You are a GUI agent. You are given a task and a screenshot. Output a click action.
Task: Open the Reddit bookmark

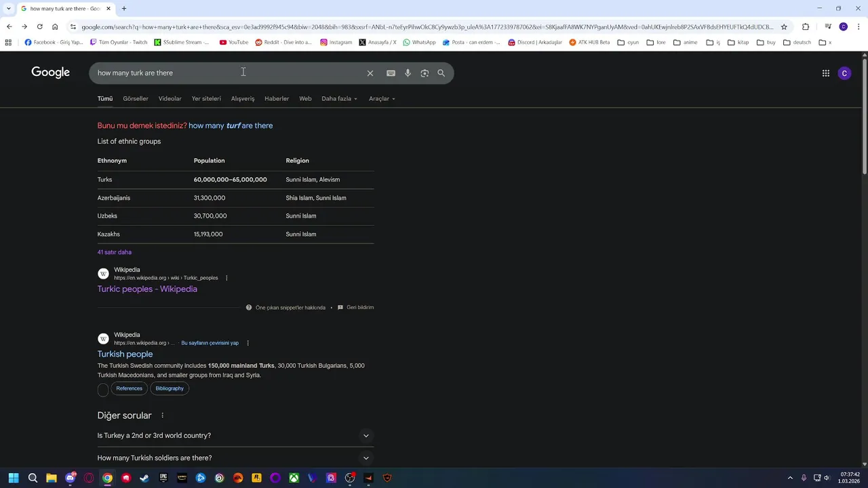(x=283, y=42)
